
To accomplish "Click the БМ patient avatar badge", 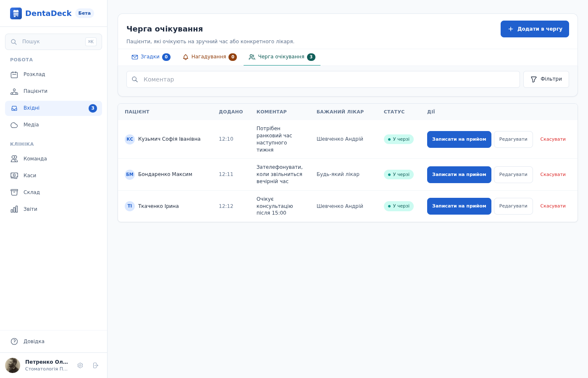I will click(130, 175).
